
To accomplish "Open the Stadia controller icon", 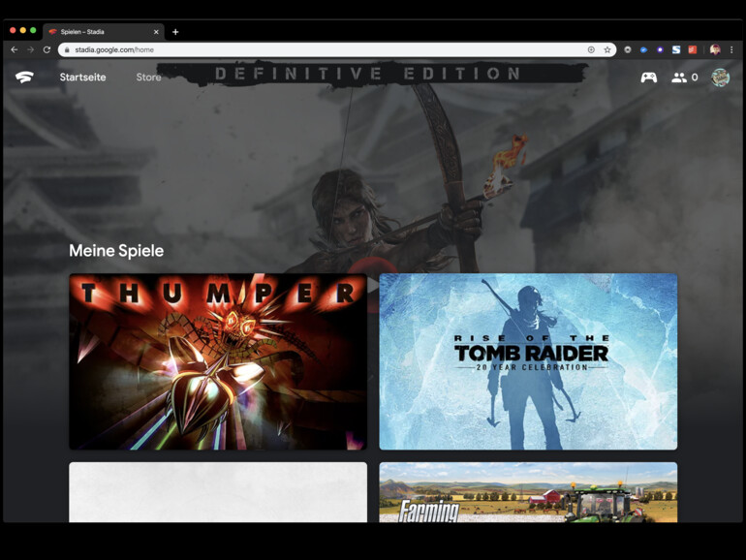I will tap(648, 78).
